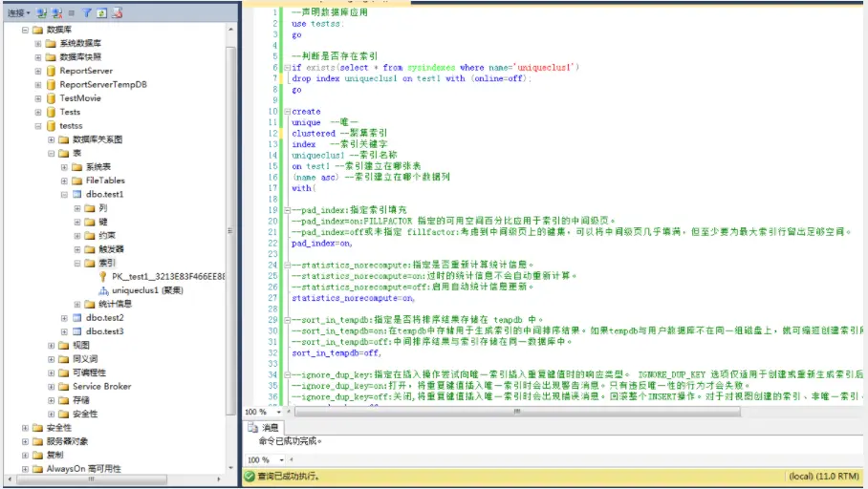Click the green success check icon in status bar

pyautogui.click(x=250, y=477)
